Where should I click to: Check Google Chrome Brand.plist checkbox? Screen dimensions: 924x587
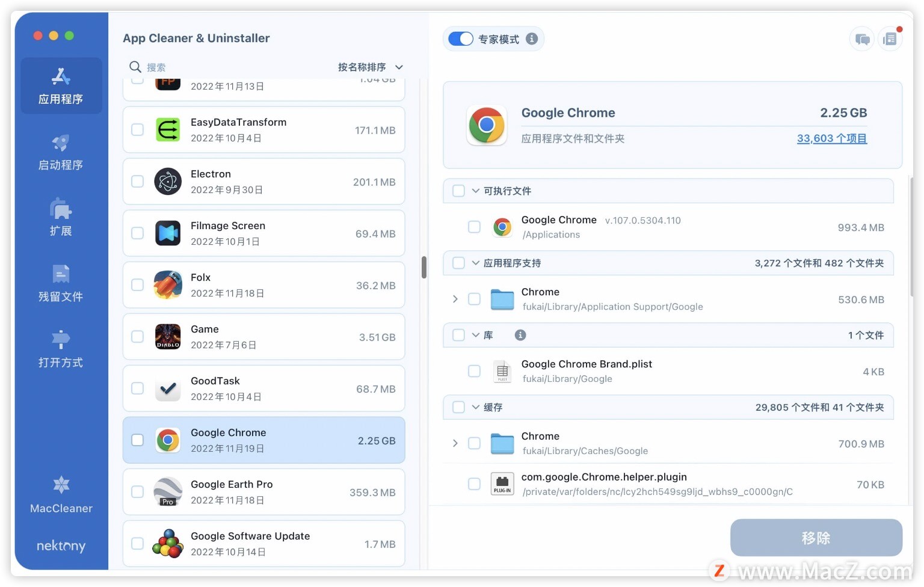click(475, 371)
